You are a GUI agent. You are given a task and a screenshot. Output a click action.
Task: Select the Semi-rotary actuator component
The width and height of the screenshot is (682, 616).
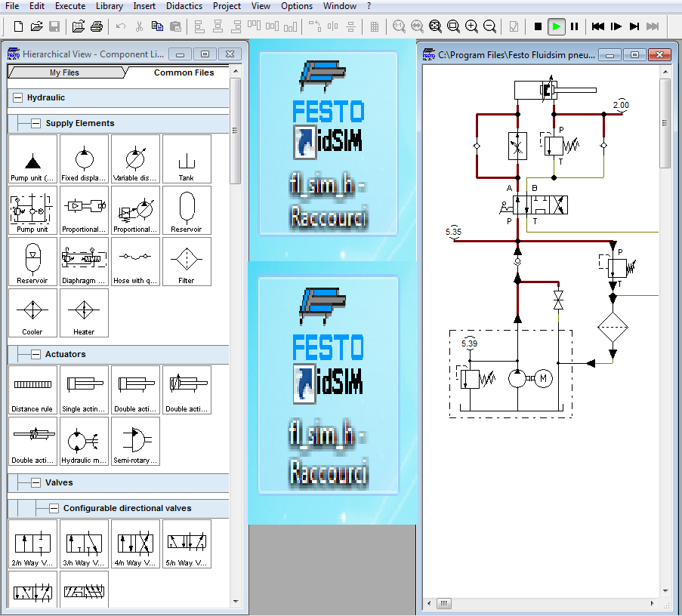(135, 442)
